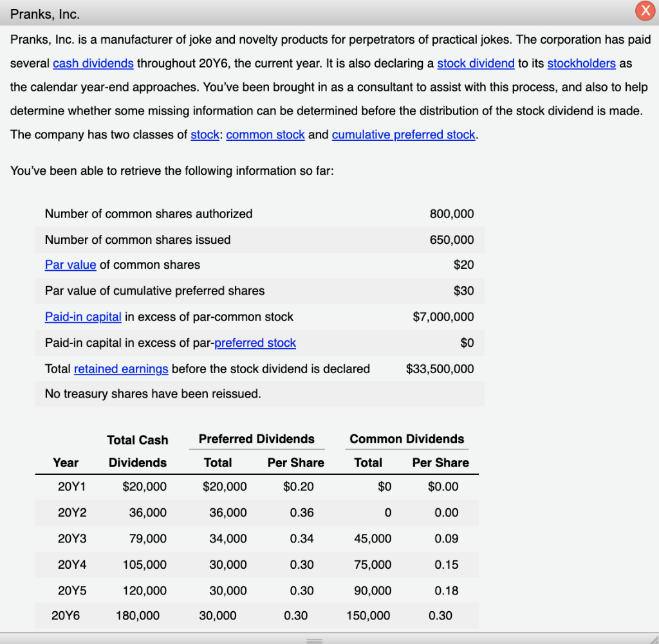This screenshot has height=644, width=659.
Task: Click the "Preferred Dividends" column header
Action: coord(257,439)
